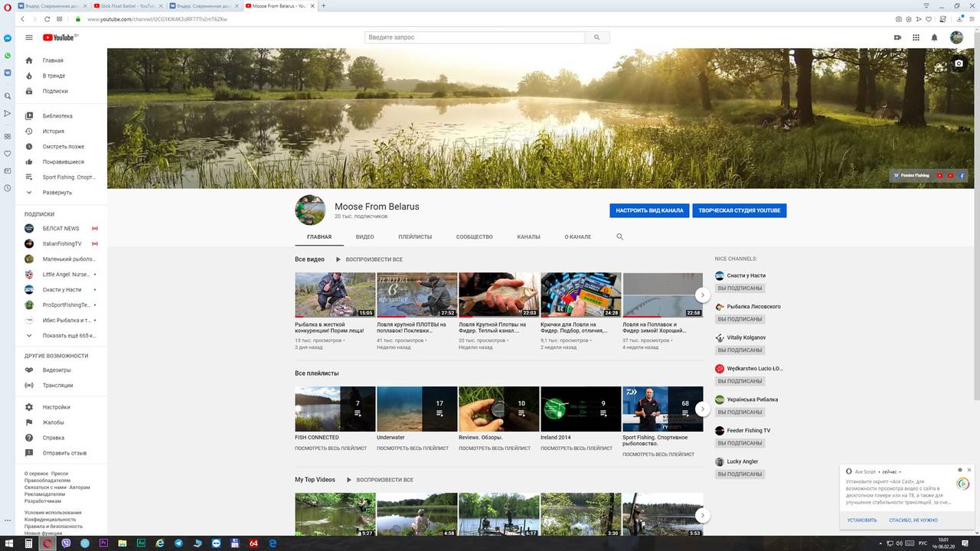Click the search magnifier button
Image resolution: width=980 pixels, height=551 pixels.
(597, 37)
